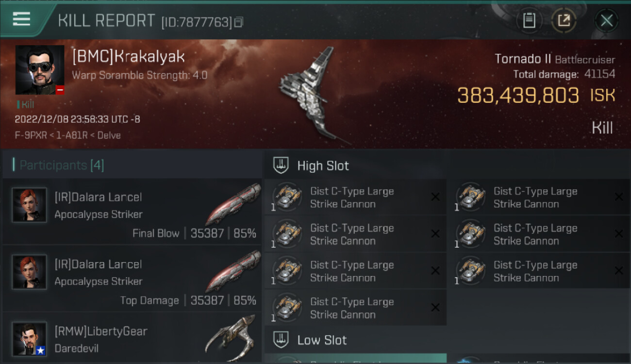The height and width of the screenshot is (364, 631).
Task: Open the hamburger menu
Action: (x=21, y=19)
